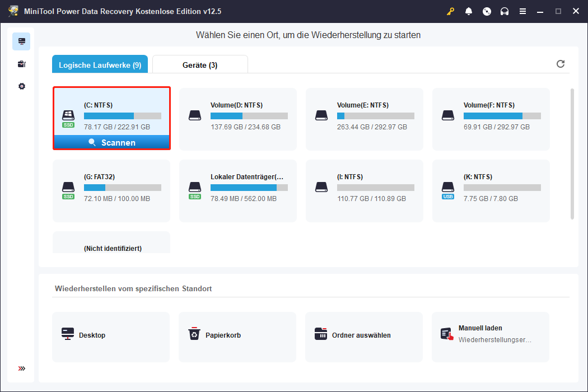
Task: Select the (K: NTFS) drive label
Action: [478, 177]
